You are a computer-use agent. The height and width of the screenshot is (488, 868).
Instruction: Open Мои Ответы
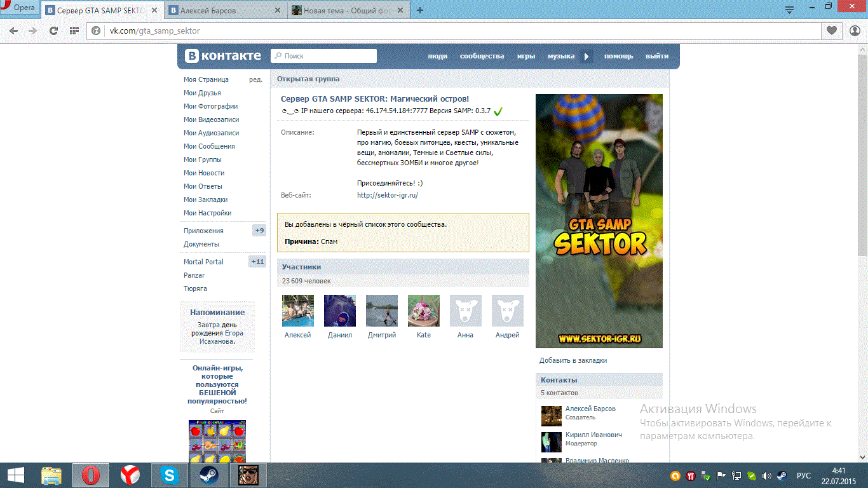(x=203, y=186)
